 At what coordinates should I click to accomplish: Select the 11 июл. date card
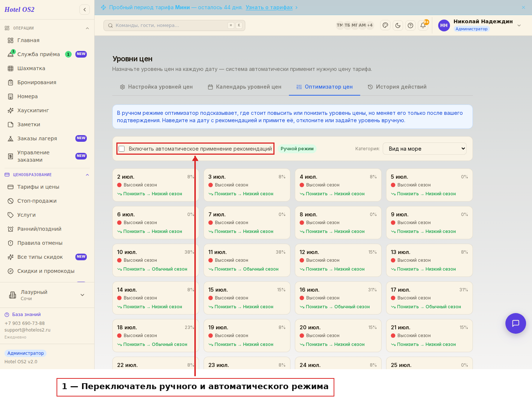(247, 260)
